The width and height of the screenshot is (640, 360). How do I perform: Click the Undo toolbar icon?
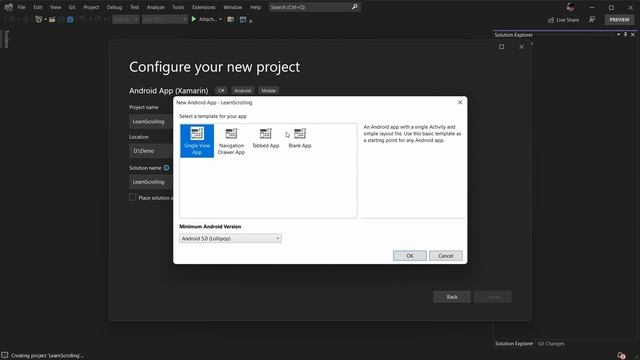pos(83,19)
